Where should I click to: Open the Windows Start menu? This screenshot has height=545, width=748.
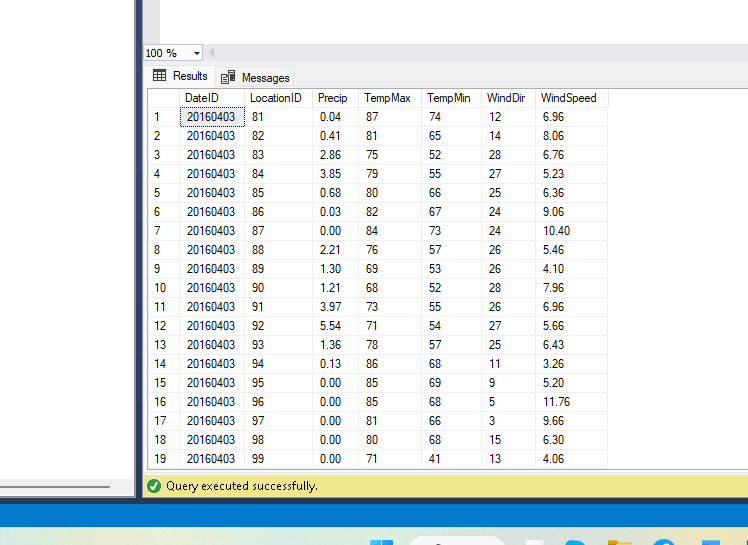(x=381, y=541)
